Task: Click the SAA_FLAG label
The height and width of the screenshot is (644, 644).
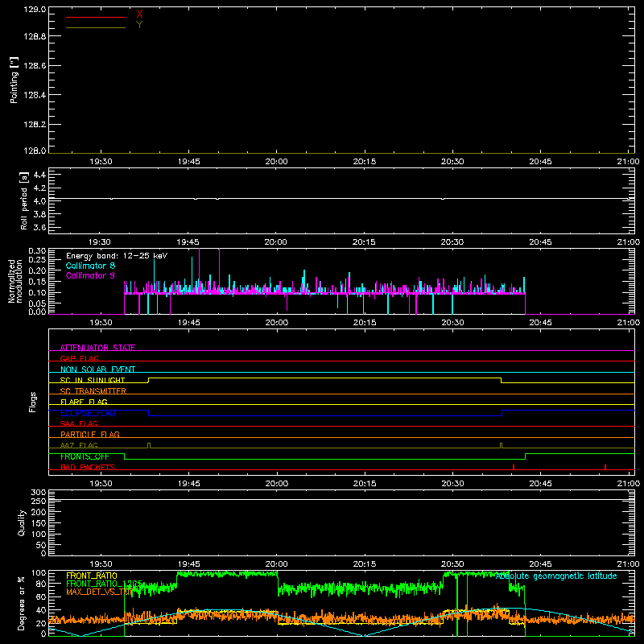Action: coord(79,423)
